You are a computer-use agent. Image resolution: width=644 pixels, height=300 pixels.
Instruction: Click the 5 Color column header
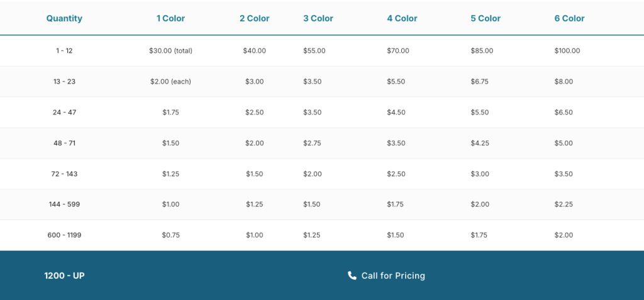[x=486, y=18]
